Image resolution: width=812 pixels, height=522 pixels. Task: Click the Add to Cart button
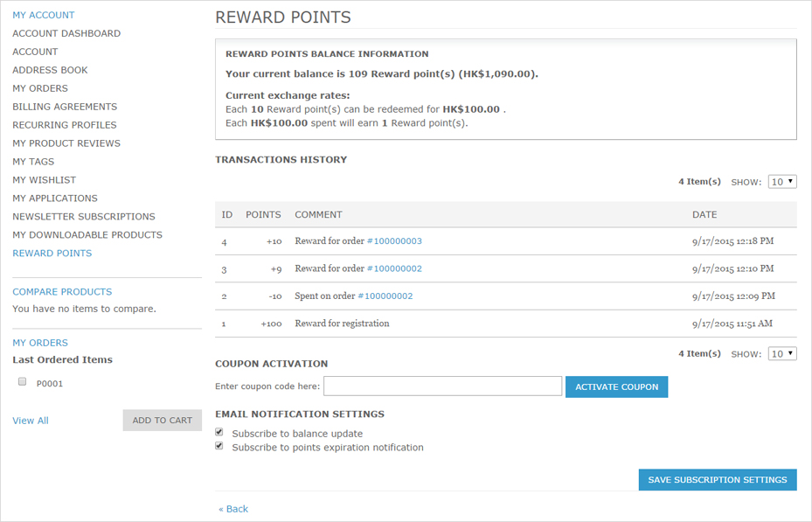[x=162, y=420]
